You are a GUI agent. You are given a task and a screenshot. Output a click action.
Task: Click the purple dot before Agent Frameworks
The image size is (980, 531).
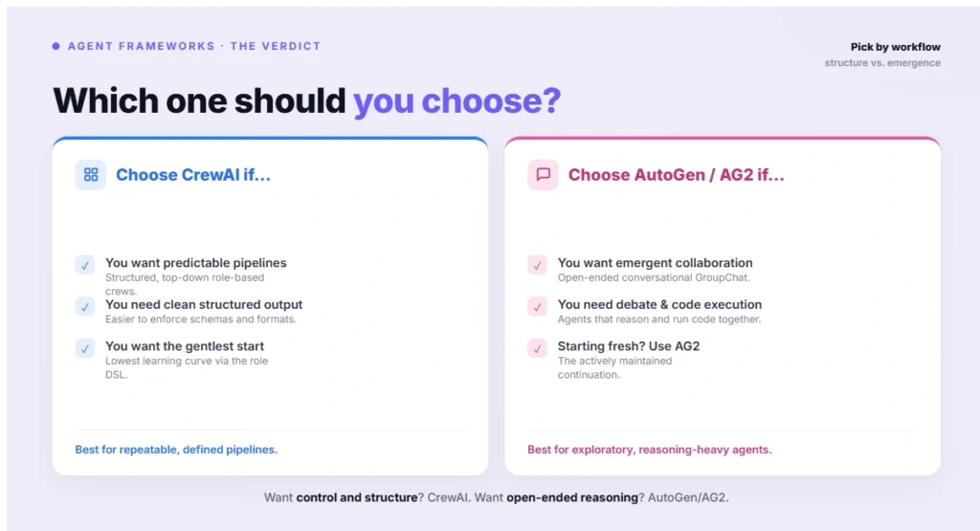[56, 46]
